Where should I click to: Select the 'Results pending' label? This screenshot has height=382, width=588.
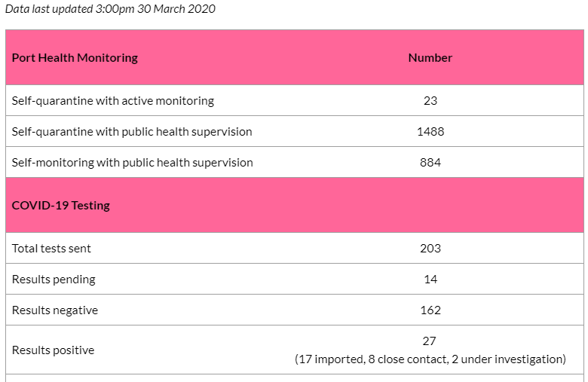(x=54, y=280)
